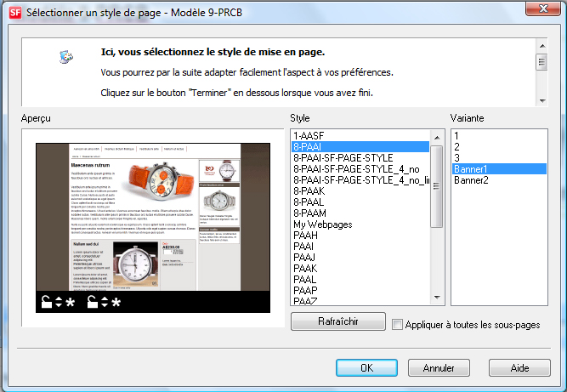Select 8-PAAI-SF-PAGE-STYLE in Style list

pos(343,158)
